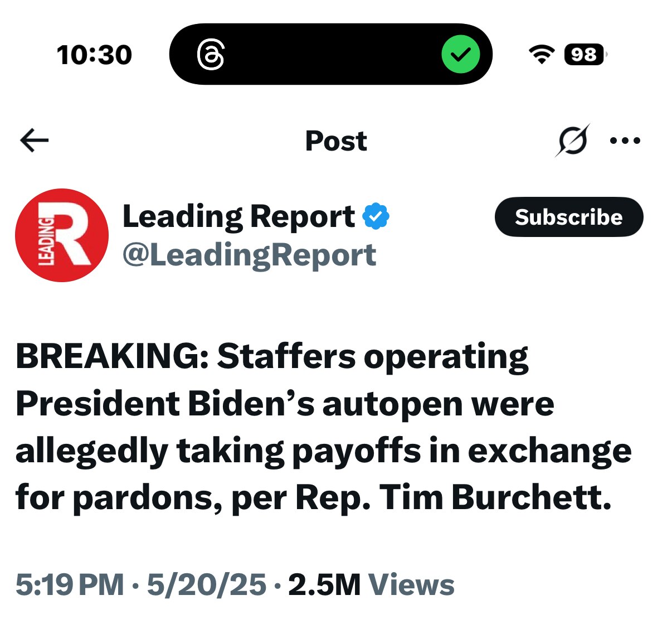This screenshot has height=629, width=672.
Task: Tap the Wi-Fi status icon
Action: coord(541,54)
